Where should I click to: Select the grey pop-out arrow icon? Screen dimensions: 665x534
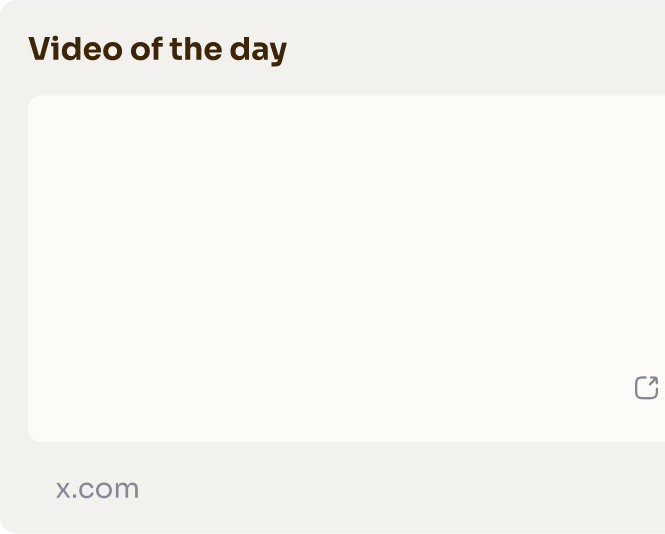[647, 387]
